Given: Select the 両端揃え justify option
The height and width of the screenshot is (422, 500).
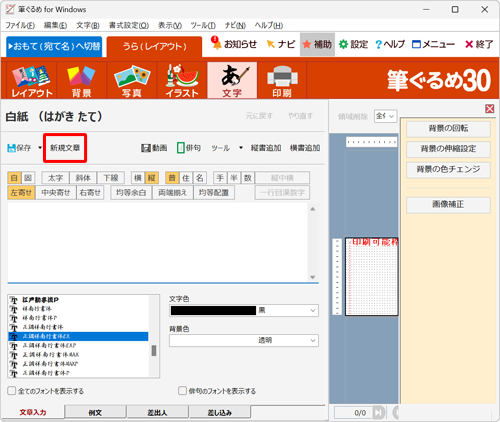Looking at the screenshot, I should coord(172,192).
